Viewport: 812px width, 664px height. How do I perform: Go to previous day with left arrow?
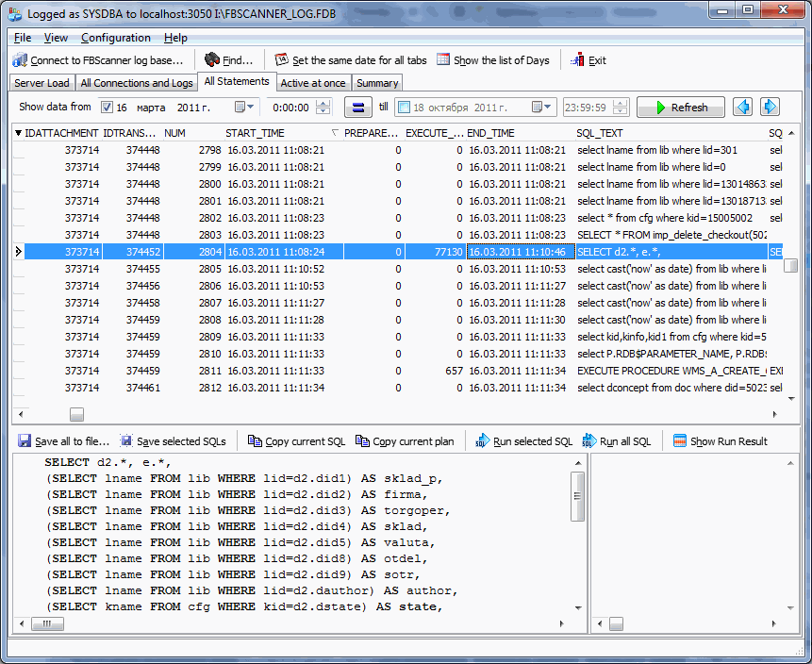(743, 108)
